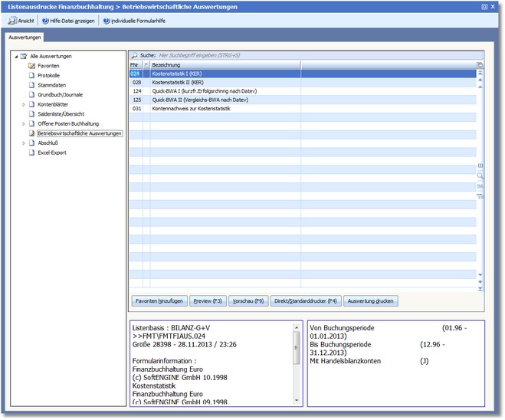This screenshot has width=505, height=420.
Task: Click the Ansicht toolbar icon
Action: (12, 21)
